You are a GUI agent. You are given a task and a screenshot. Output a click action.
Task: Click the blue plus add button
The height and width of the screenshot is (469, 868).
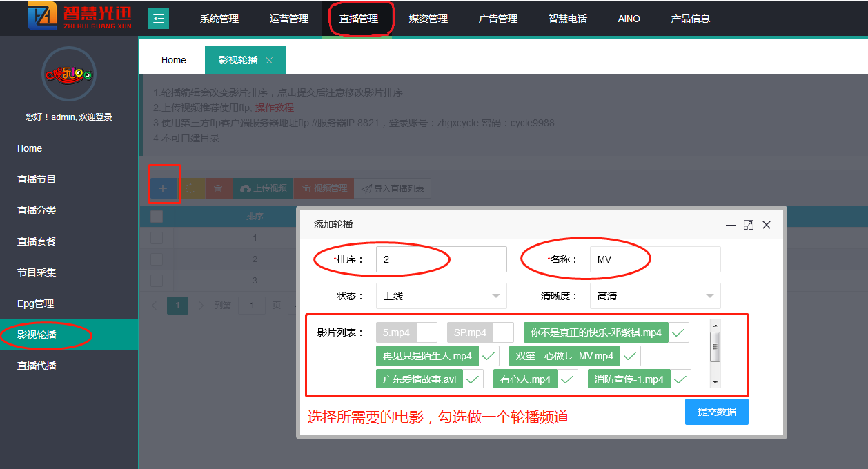point(163,188)
